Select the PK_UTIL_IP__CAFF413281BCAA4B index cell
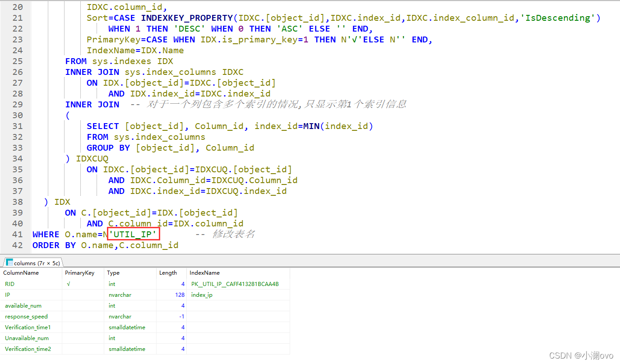 (238, 284)
